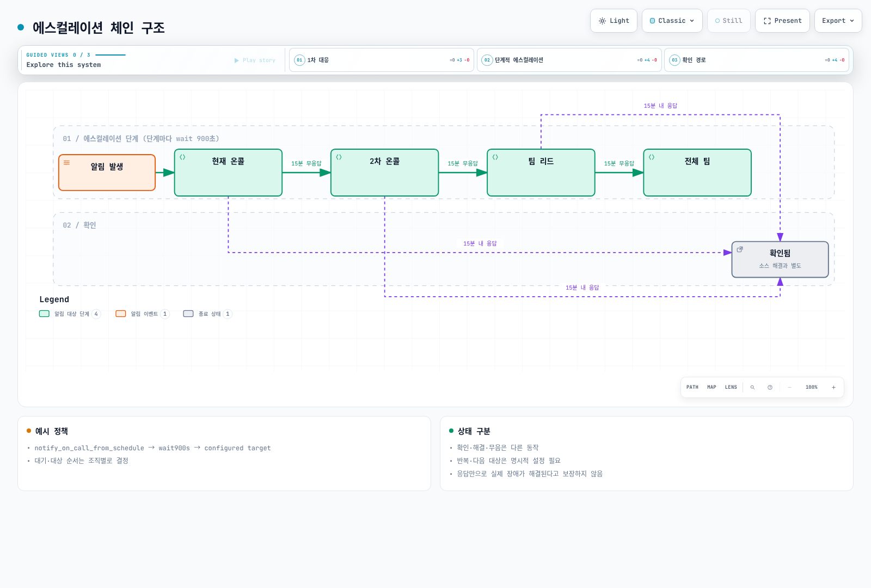Select guided view 02 단계적 에스컬레이션
This screenshot has width=871, height=588.
pos(569,60)
